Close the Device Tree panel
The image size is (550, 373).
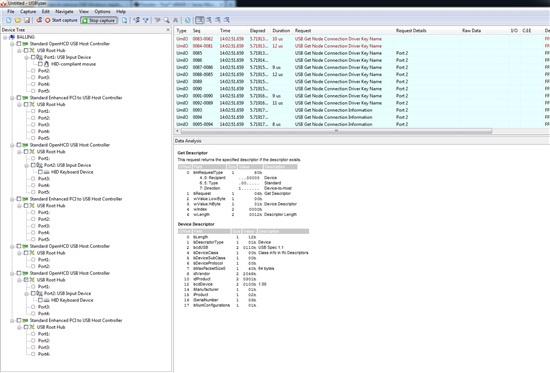[168, 30]
